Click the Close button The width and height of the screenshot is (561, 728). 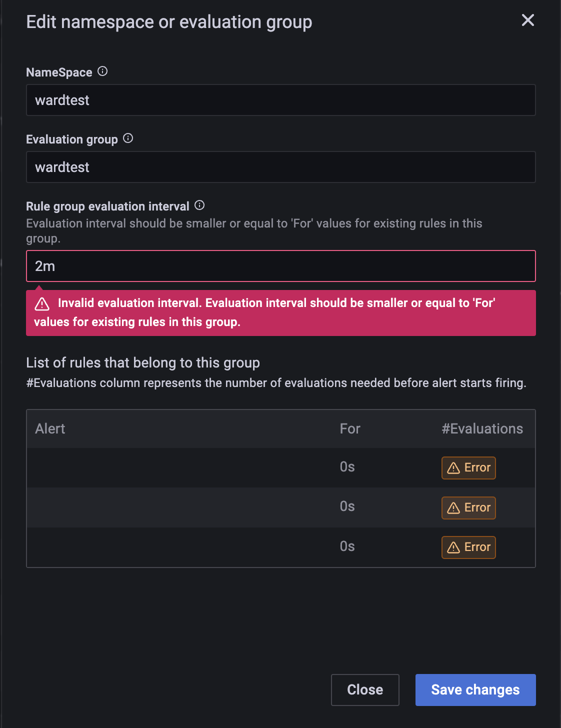click(365, 689)
